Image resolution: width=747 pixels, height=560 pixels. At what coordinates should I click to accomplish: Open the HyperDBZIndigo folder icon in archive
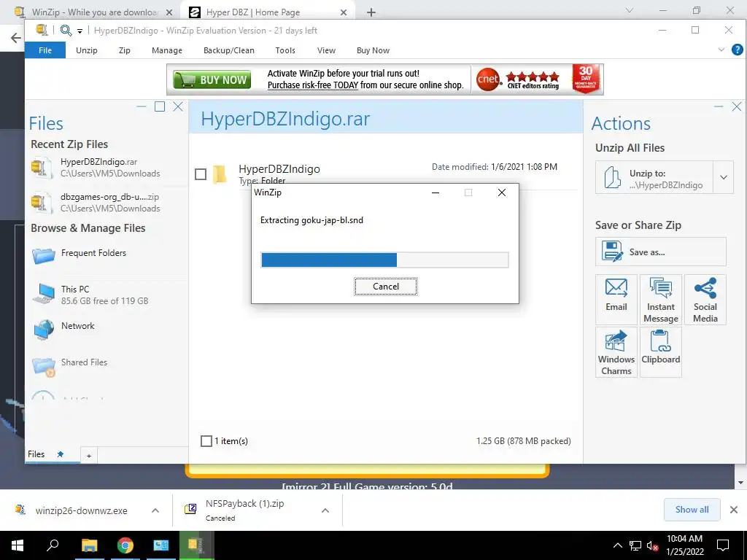[219, 174]
